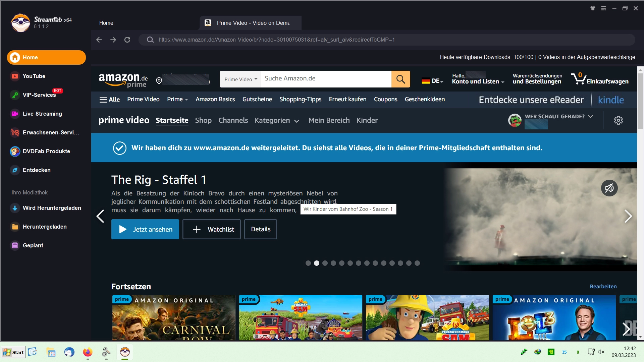Click Jetzt ansehen play button
This screenshot has height=362, width=644.
click(145, 229)
